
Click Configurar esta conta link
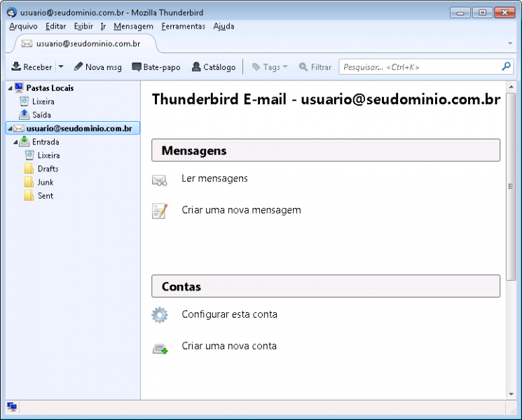229,314
